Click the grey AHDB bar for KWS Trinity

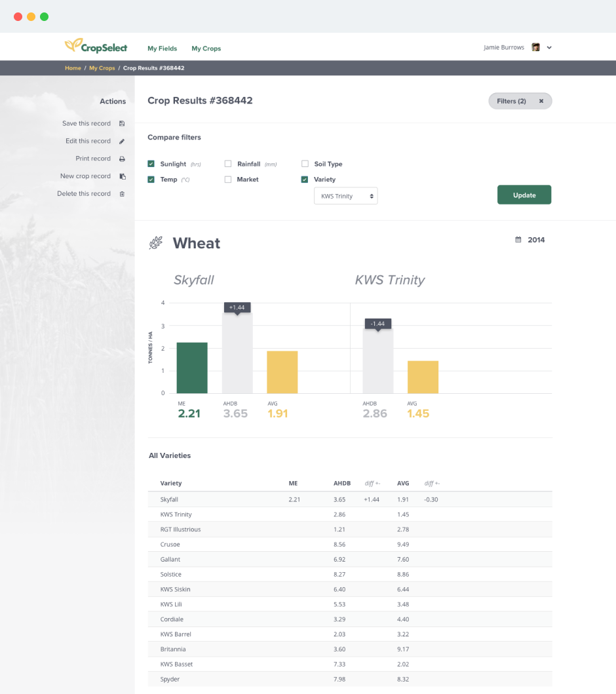pos(378,361)
